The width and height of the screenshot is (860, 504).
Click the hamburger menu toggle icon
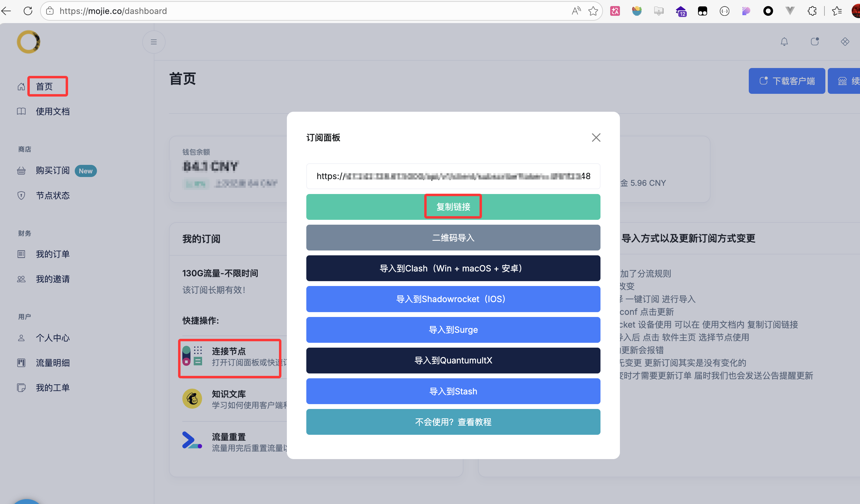point(153,42)
